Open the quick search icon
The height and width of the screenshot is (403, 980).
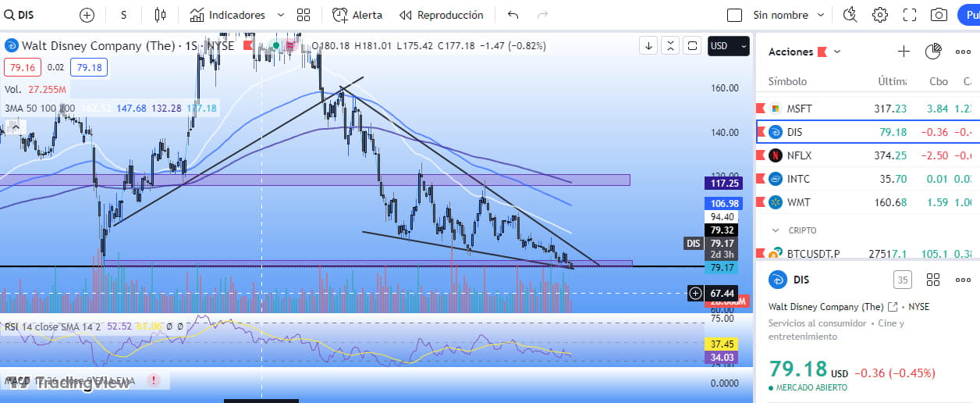pyautogui.click(x=850, y=15)
